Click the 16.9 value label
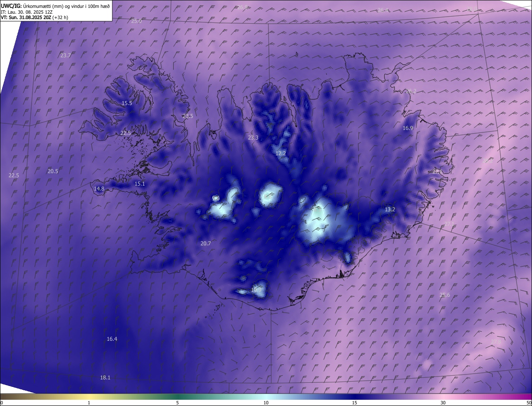Image resolution: width=532 pixels, height=406 pixels. pos(408,128)
